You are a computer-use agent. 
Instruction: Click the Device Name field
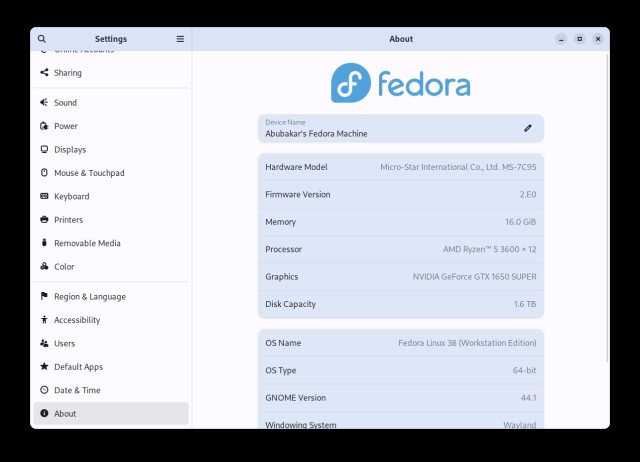[x=400, y=129]
